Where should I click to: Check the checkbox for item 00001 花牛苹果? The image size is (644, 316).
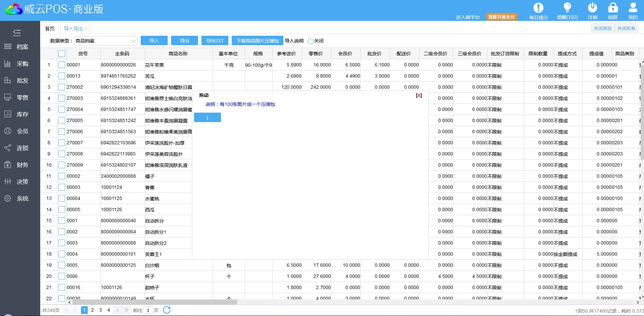(62, 65)
